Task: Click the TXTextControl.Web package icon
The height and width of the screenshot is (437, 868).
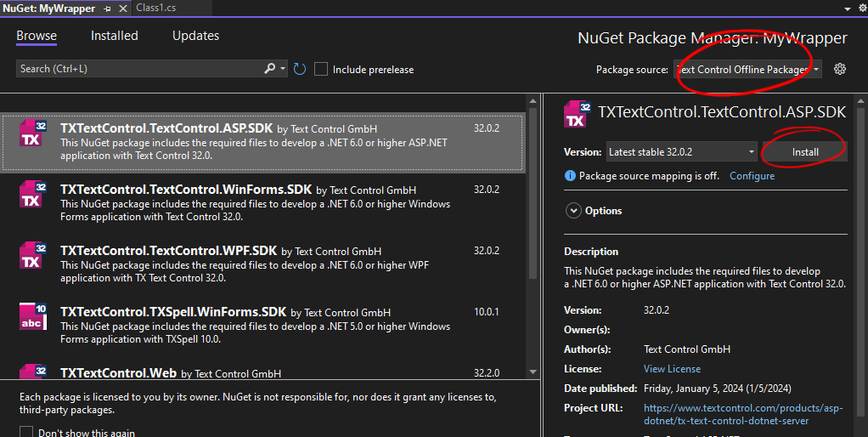Action: pyautogui.click(x=33, y=371)
